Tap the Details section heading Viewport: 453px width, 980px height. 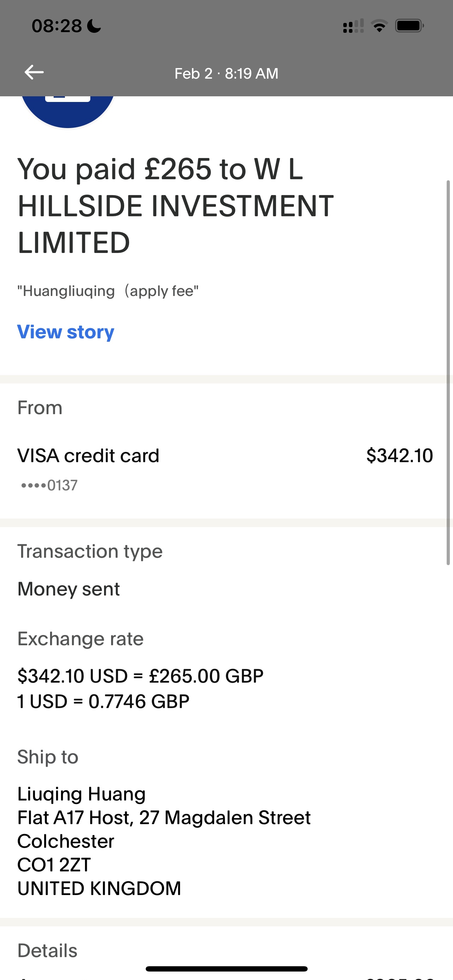point(48,950)
